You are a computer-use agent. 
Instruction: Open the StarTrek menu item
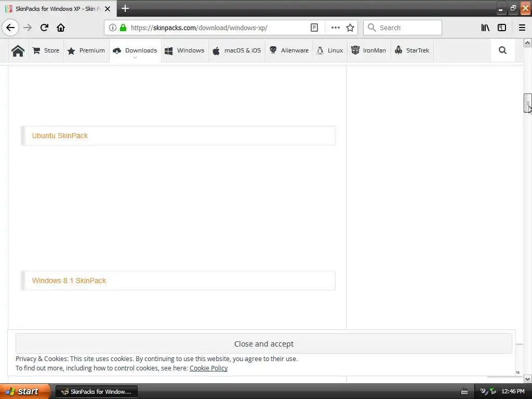[x=412, y=50]
